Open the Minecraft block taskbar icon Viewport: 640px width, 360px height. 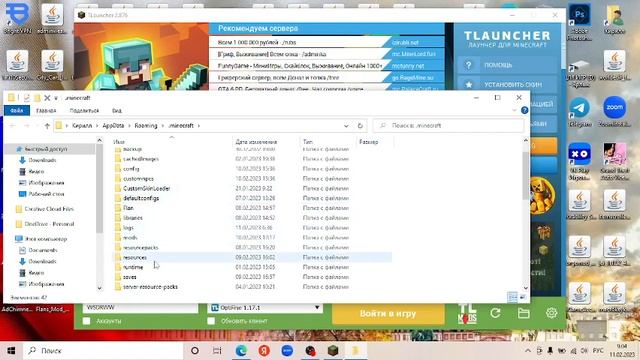coord(333,351)
